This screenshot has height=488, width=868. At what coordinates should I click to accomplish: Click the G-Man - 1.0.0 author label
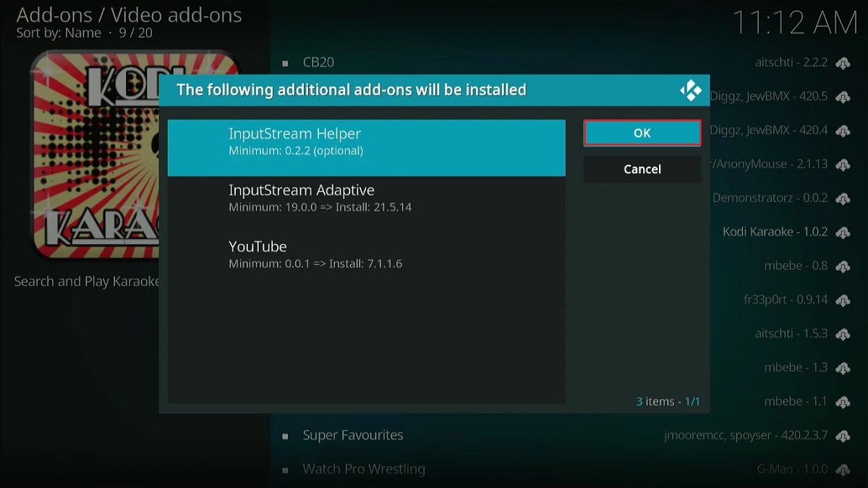tap(792, 470)
